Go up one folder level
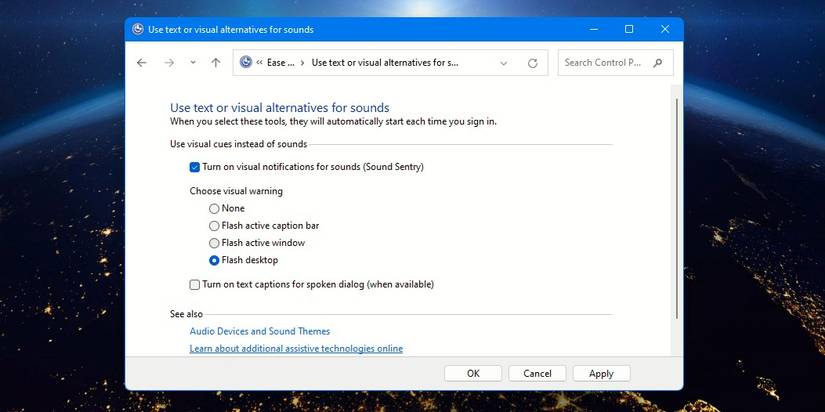 tap(216, 63)
